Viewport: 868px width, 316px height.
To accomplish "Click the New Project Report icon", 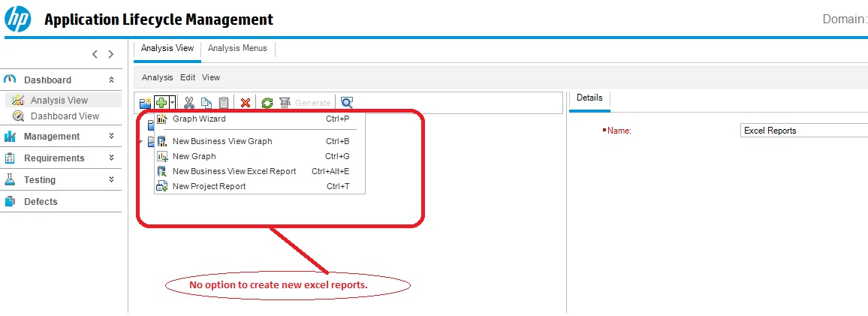I will click(x=162, y=186).
